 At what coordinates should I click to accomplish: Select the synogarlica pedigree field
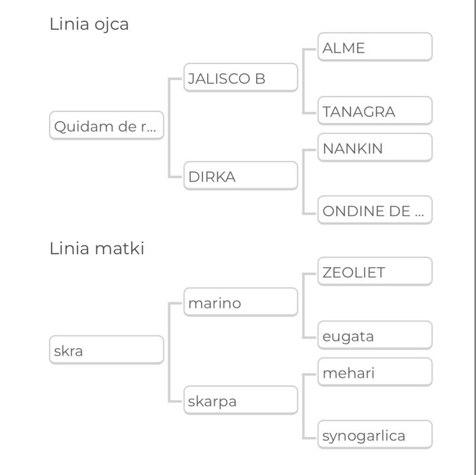click(x=375, y=435)
